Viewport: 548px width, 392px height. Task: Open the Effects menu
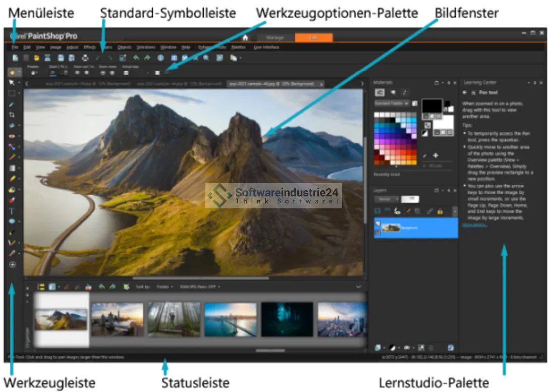89,47
